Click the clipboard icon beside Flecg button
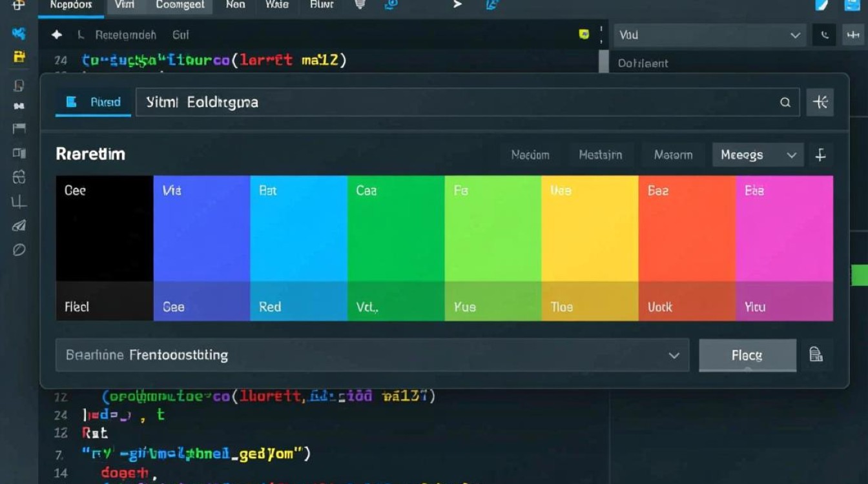This screenshot has height=484, width=868. tap(816, 354)
